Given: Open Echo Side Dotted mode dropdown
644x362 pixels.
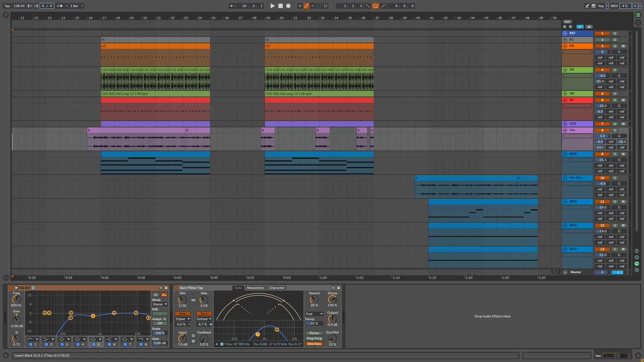Looking at the screenshot, I should (x=204, y=319).
